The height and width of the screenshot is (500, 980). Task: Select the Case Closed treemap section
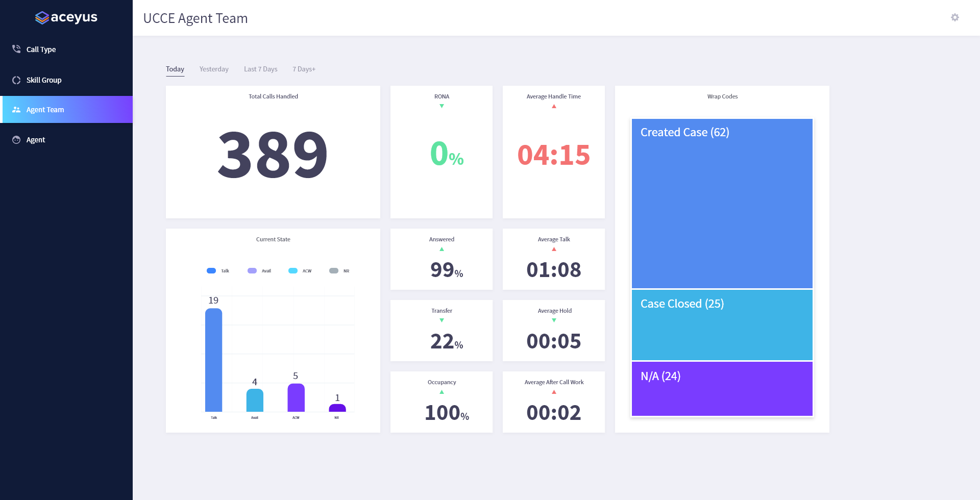click(x=722, y=325)
